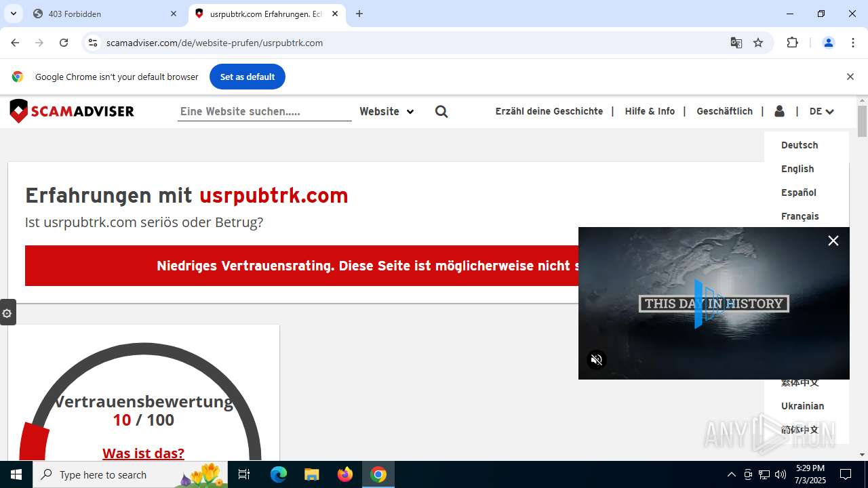
Task: Click the site information icon in address bar
Action: [93, 43]
